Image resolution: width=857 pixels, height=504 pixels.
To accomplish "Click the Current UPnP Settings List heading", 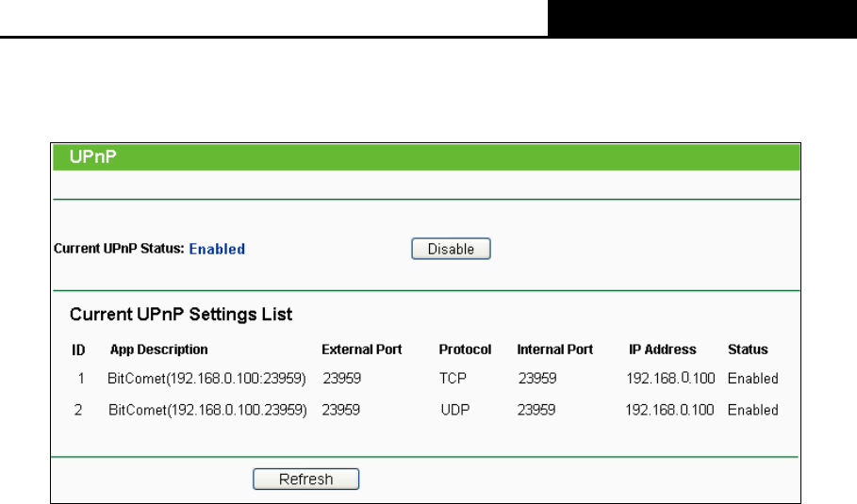I will (x=181, y=315).
